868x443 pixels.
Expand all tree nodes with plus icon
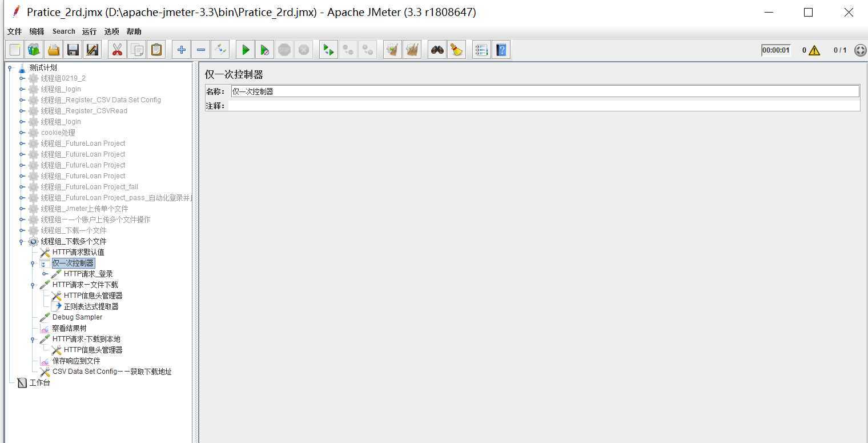coord(182,50)
